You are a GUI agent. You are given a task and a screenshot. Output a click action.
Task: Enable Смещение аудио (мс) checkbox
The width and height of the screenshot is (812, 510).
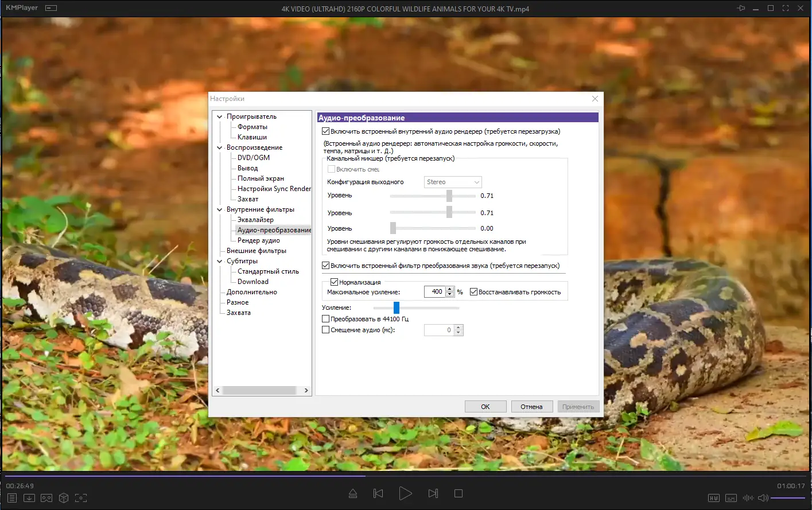tap(326, 330)
